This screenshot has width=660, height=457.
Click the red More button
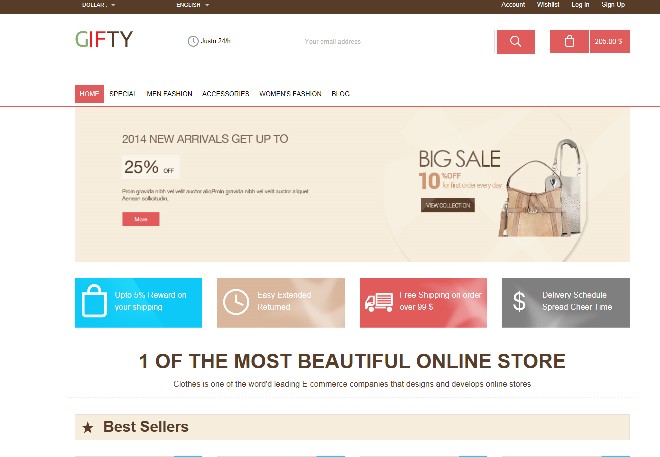[141, 219]
